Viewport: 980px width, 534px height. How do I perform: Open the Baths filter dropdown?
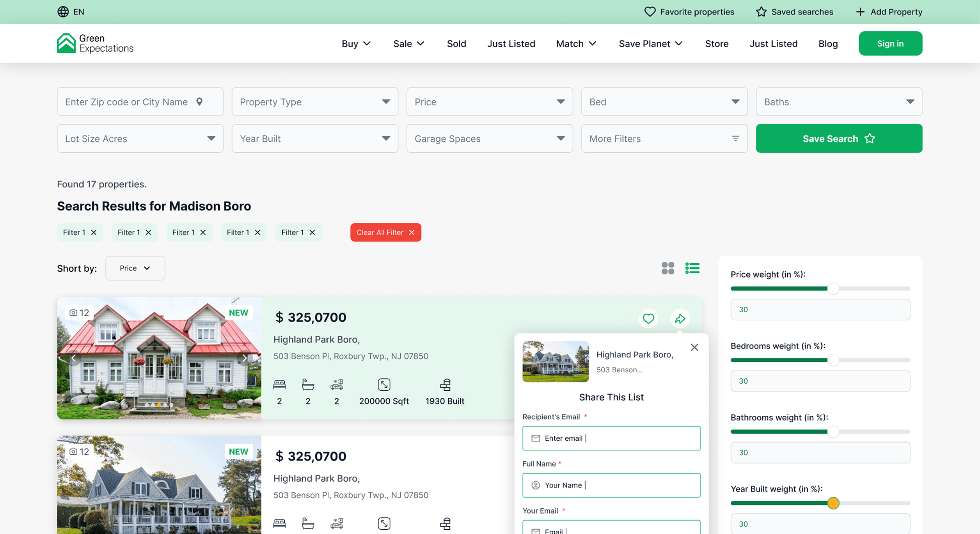(839, 102)
